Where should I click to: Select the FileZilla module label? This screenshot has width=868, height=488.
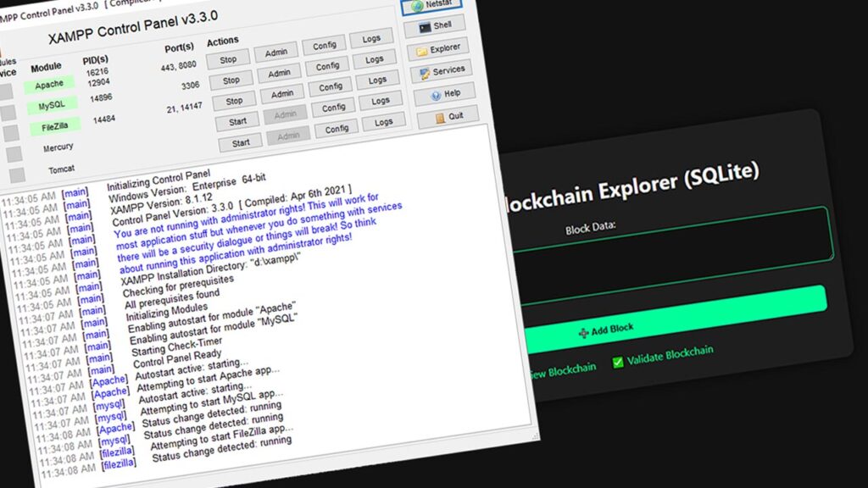[x=55, y=127]
